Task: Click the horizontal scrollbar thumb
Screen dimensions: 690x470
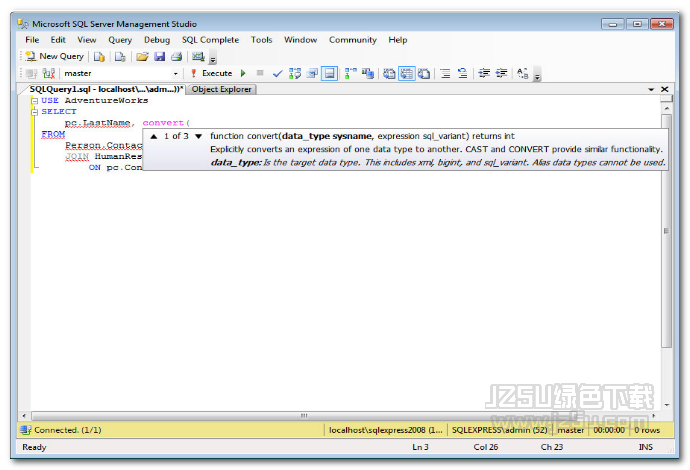Action: tap(304, 415)
